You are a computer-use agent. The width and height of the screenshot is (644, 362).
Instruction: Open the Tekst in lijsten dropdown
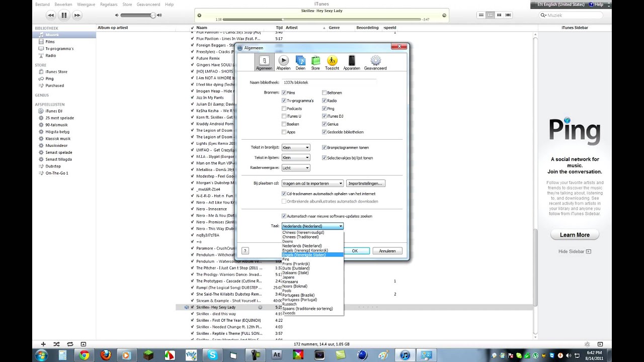[x=296, y=158]
